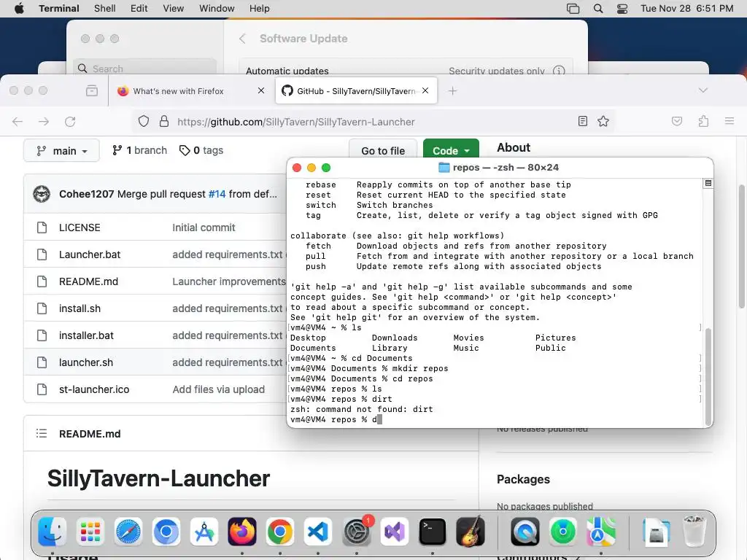
Task: Open App Store from the dock
Action: [204, 531]
